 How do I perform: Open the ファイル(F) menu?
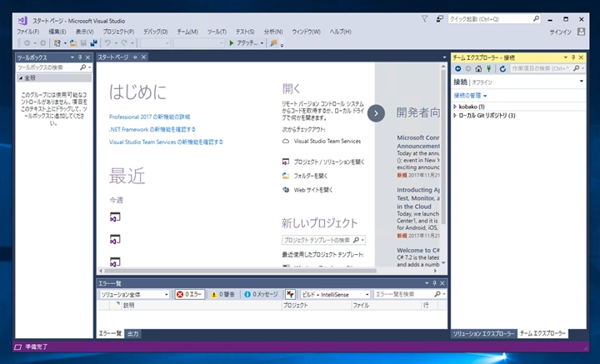[28, 32]
